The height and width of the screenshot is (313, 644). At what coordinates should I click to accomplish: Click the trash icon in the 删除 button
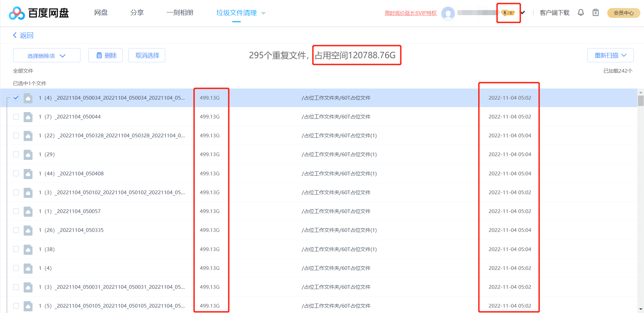[99, 55]
